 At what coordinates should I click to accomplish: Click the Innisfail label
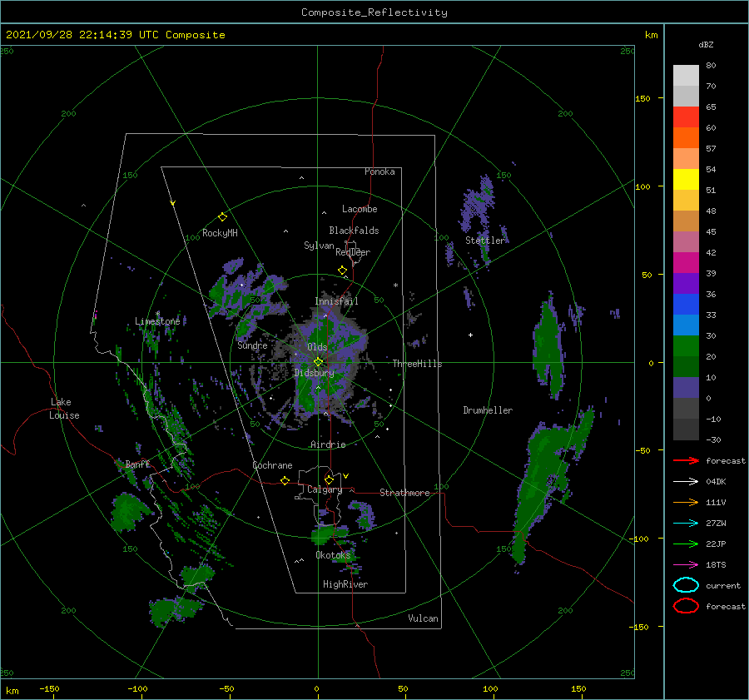coord(336,301)
